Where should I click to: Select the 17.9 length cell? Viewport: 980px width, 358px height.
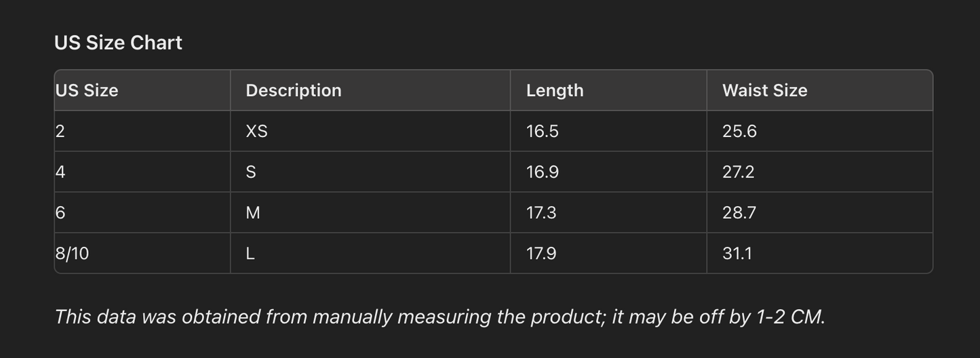tap(541, 253)
